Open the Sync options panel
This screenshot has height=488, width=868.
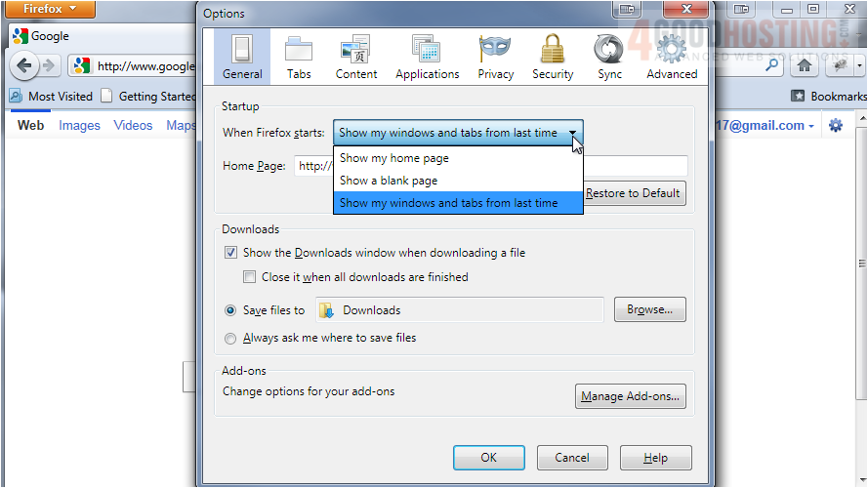609,58
